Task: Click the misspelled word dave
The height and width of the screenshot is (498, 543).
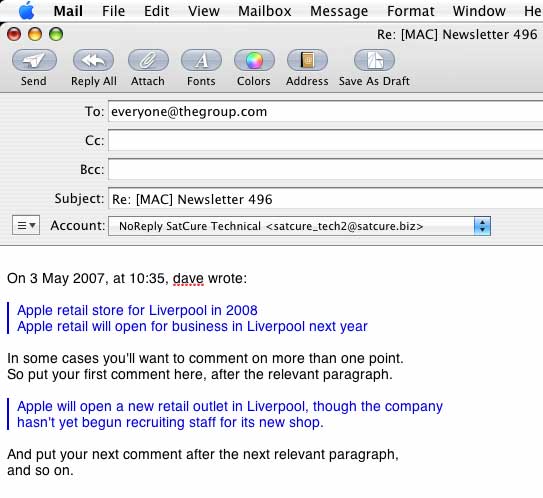Action: 188,278
